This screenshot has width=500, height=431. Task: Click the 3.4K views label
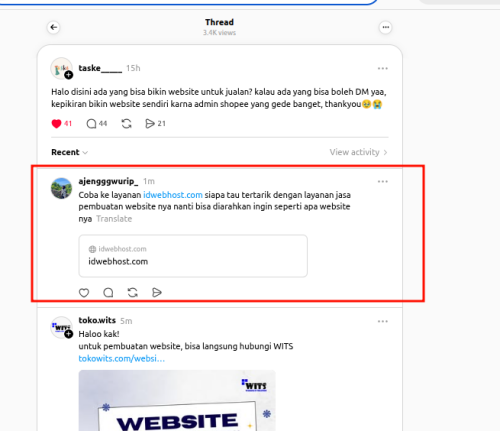tap(219, 33)
